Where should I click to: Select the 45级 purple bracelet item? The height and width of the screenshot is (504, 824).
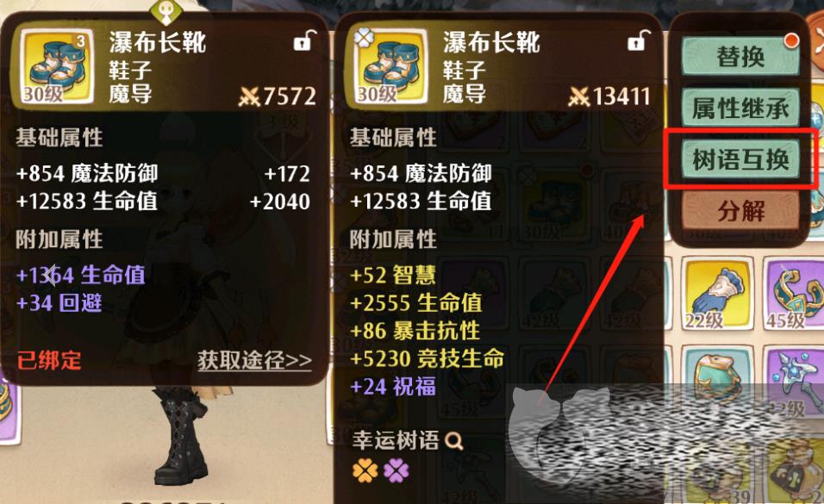(794, 293)
